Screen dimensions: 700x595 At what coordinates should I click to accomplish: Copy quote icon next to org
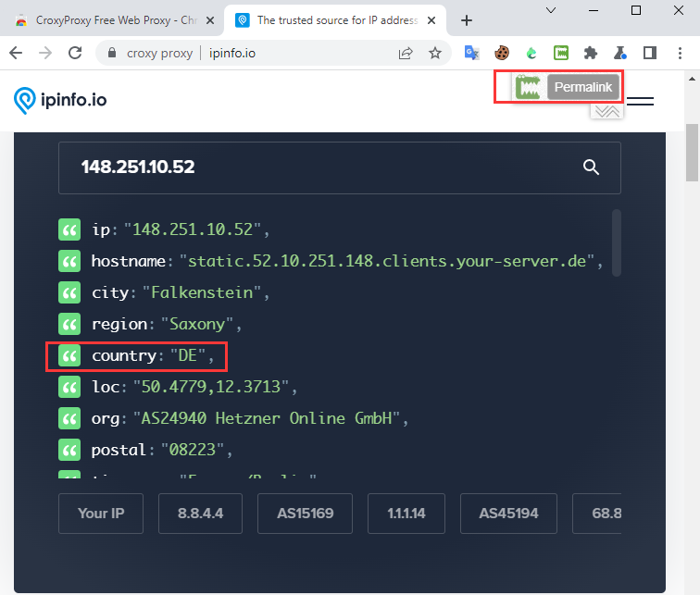69,418
